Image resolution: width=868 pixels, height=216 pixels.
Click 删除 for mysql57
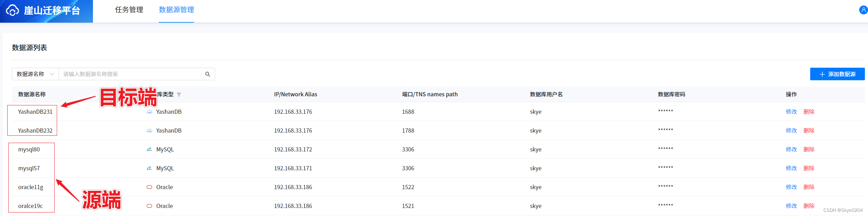pos(809,168)
